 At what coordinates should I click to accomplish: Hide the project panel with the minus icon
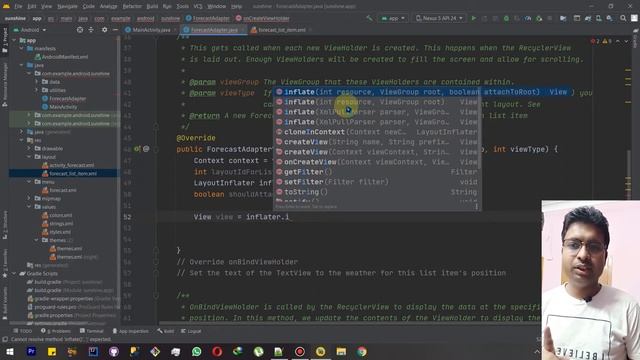click(115, 30)
